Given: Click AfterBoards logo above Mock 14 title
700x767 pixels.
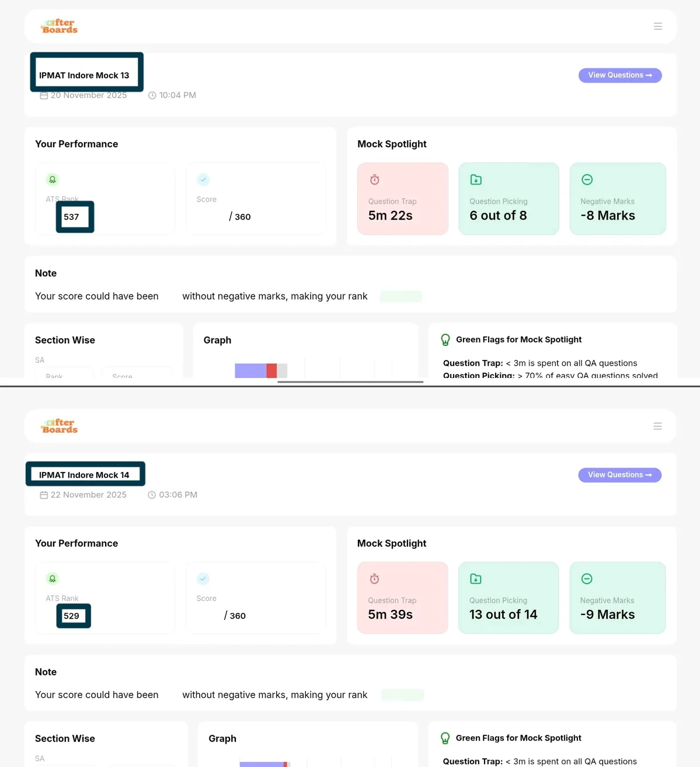Looking at the screenshot, I should pos(59,426).
